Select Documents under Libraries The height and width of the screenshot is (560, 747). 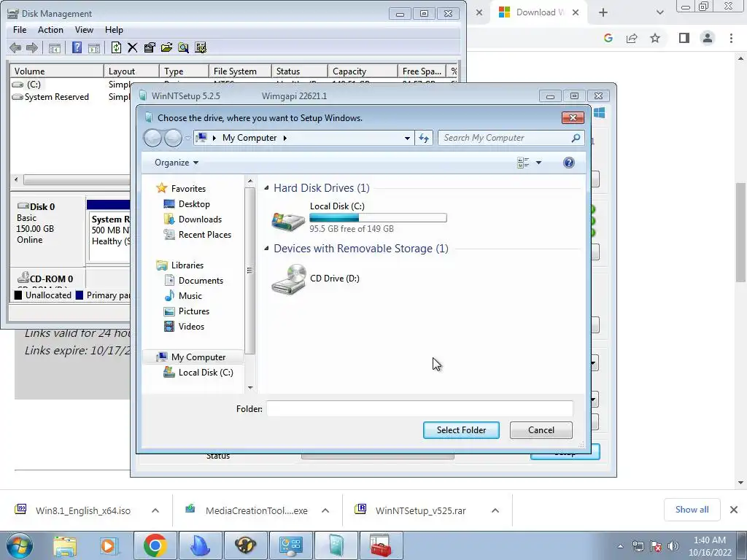(x=201, y=281)
